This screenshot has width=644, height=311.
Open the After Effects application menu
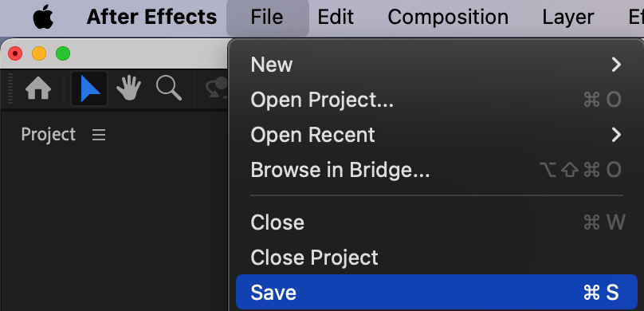(151, 18)
